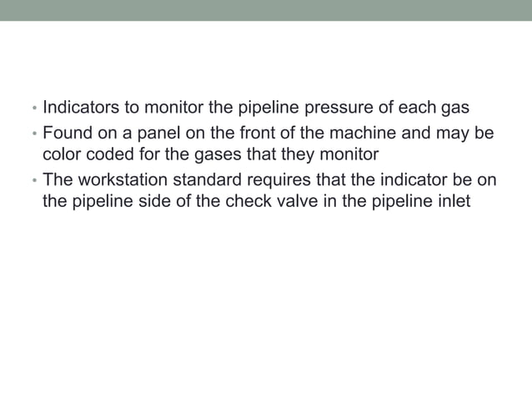This screenshot has height=399, width=532.
Task: Click the words 'may be' ending that line
Action: tap(464, 134)
